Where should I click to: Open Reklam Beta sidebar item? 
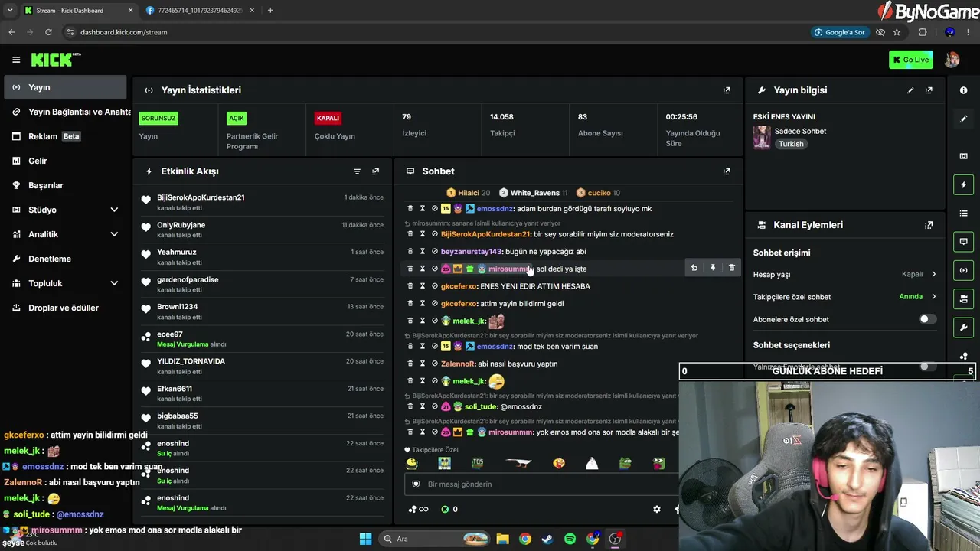pos(65,136)
